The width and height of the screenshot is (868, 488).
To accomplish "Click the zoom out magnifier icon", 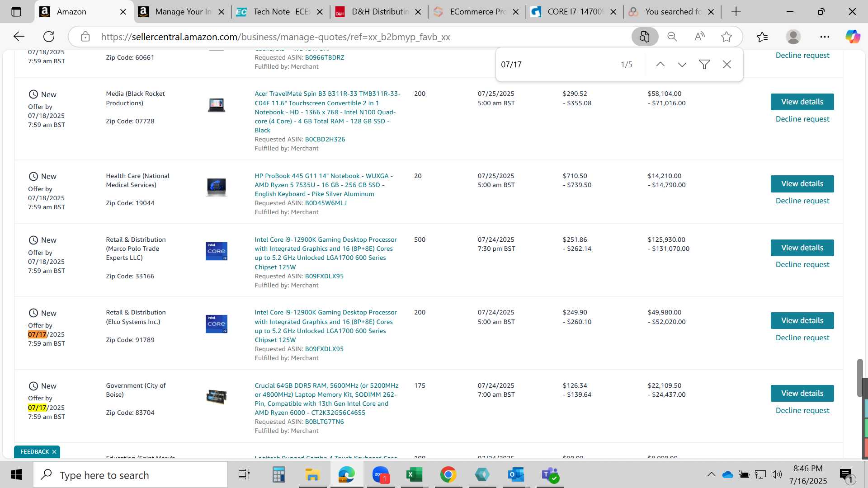I will pyautogui.click(x=672, y=37).
